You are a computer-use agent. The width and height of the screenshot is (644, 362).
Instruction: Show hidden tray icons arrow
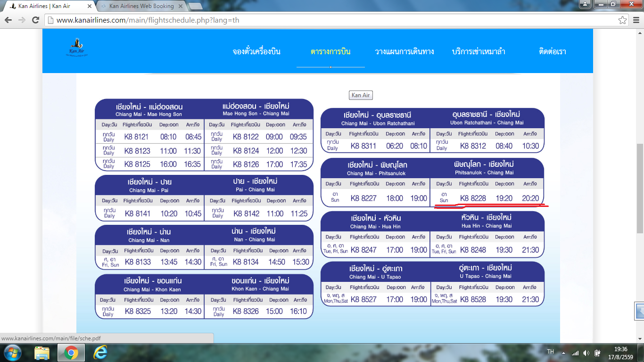[563, 353]
